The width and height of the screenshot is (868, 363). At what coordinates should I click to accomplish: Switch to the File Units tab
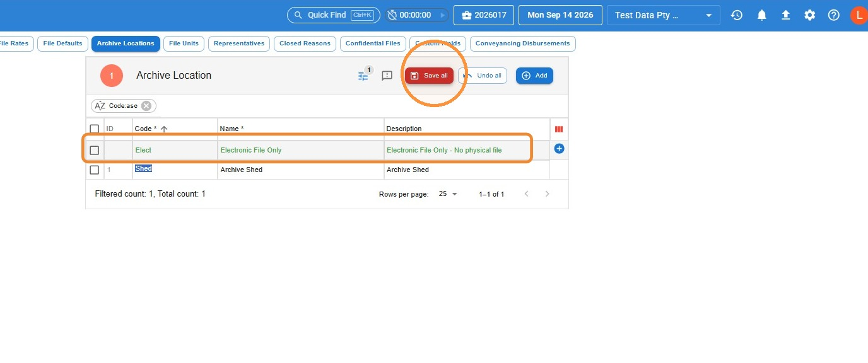click(184, 43)
